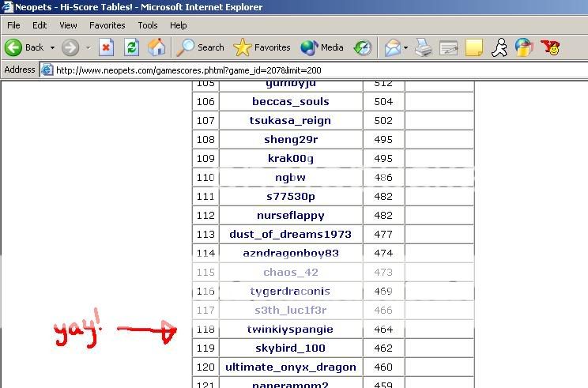Click the address bar URL field
Screen dimensions: 588x388
(x=316, y=70)
